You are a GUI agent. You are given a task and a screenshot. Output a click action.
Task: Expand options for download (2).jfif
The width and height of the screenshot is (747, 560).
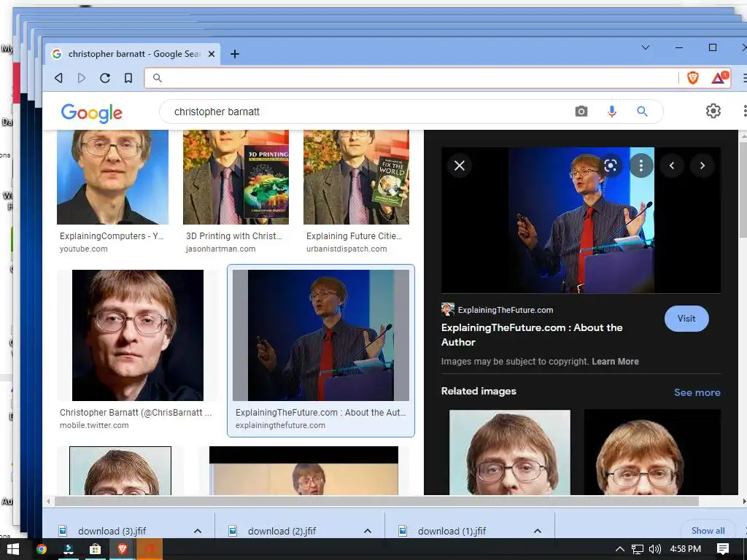(x=368, y=531)
